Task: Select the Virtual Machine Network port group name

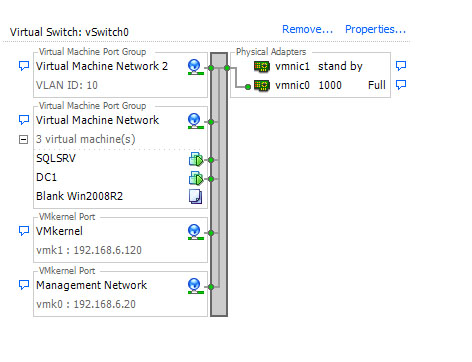Action: pyautogui.click(x=97, y=120)
